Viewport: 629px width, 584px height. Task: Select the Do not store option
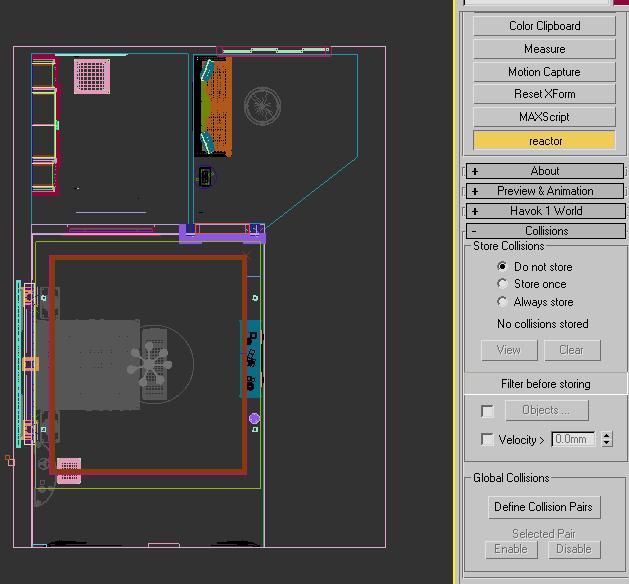(x=503, y=267)
